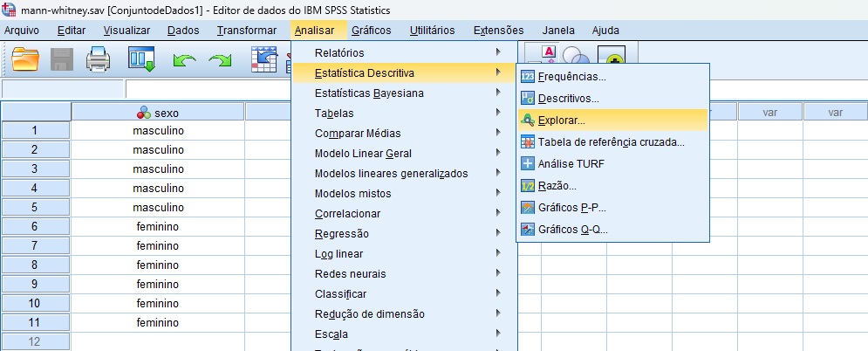Choose Classificar menu entry
868x351 pixels.
tap(403, 294)
